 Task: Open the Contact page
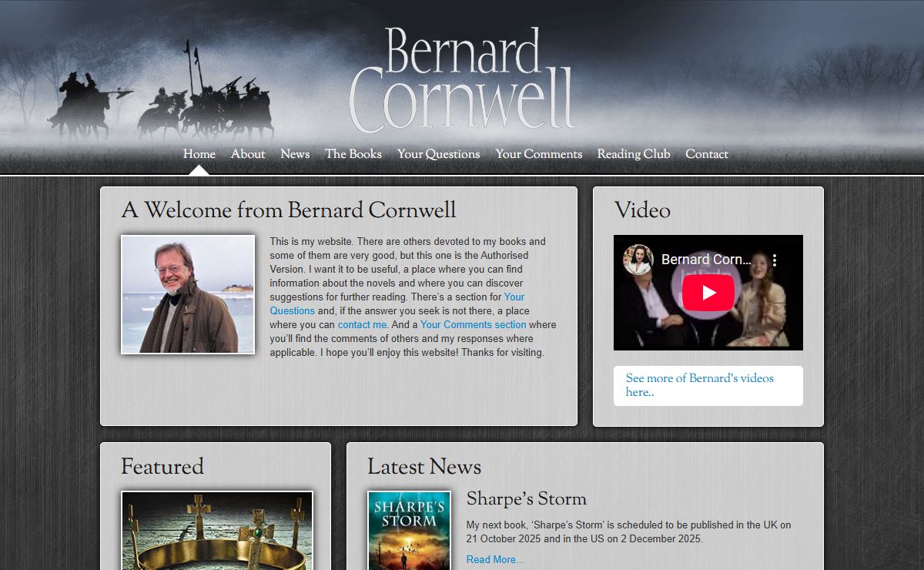click(x=707, y=154)
